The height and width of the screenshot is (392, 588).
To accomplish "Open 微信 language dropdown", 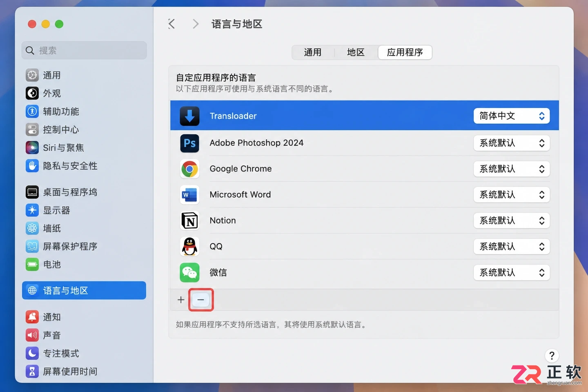I will click(x=512, y=272).
